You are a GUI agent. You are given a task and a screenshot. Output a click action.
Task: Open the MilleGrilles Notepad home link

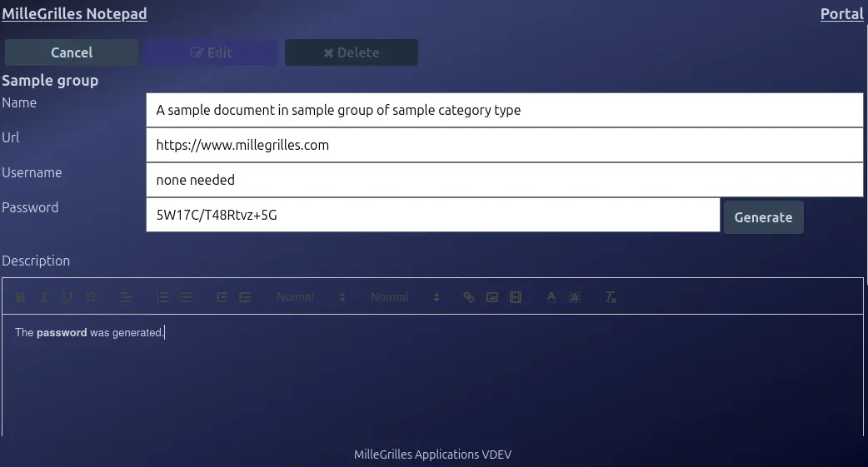pyautogui.click(x=74, y=13)
